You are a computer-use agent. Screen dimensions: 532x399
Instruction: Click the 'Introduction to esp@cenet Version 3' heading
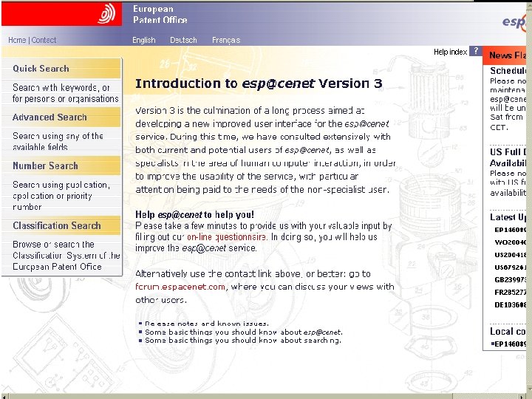click(259, 83)
